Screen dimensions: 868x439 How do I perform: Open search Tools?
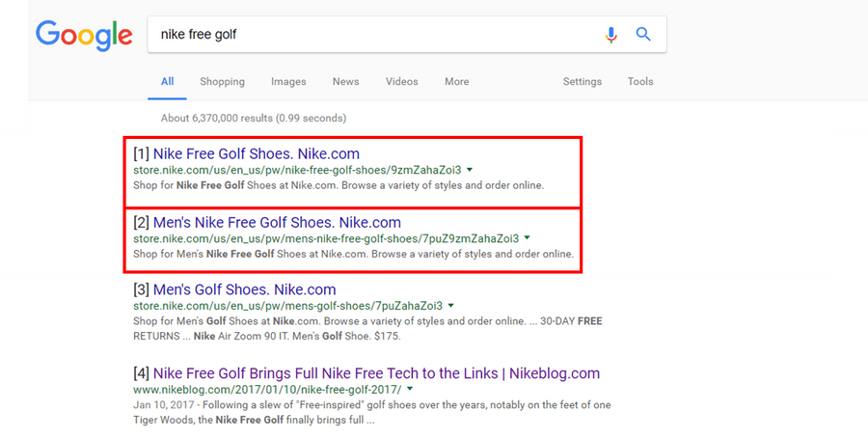640,81
